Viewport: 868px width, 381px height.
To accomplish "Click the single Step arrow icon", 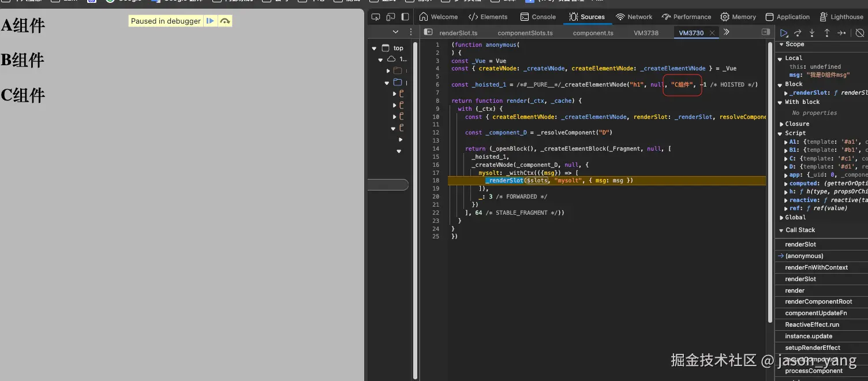I will click(841, 33).
